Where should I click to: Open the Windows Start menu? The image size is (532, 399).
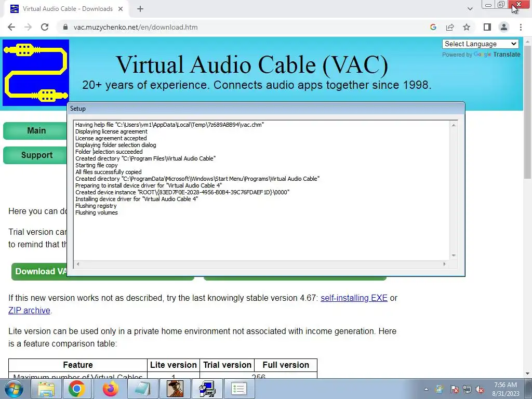(x=14, y=389)
